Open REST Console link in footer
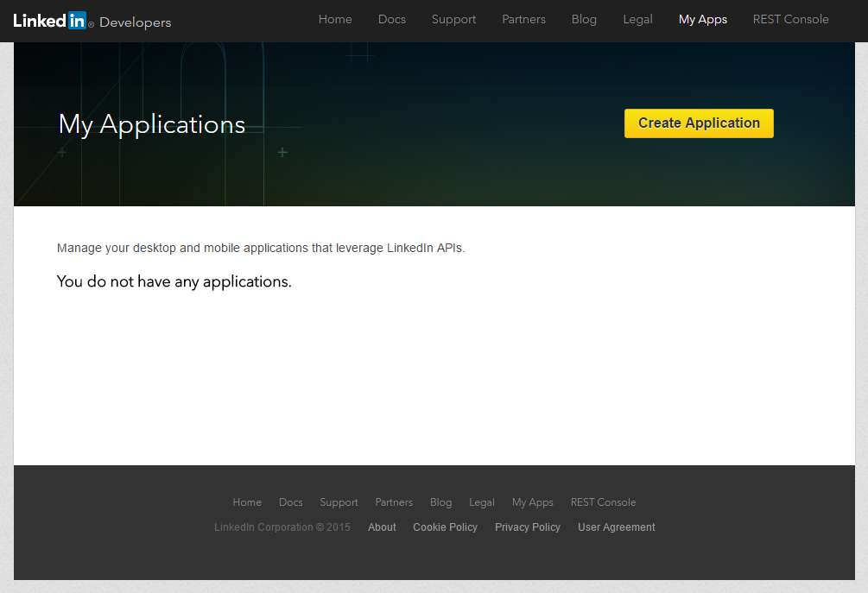The image size is (868, 593). (603, 502)
